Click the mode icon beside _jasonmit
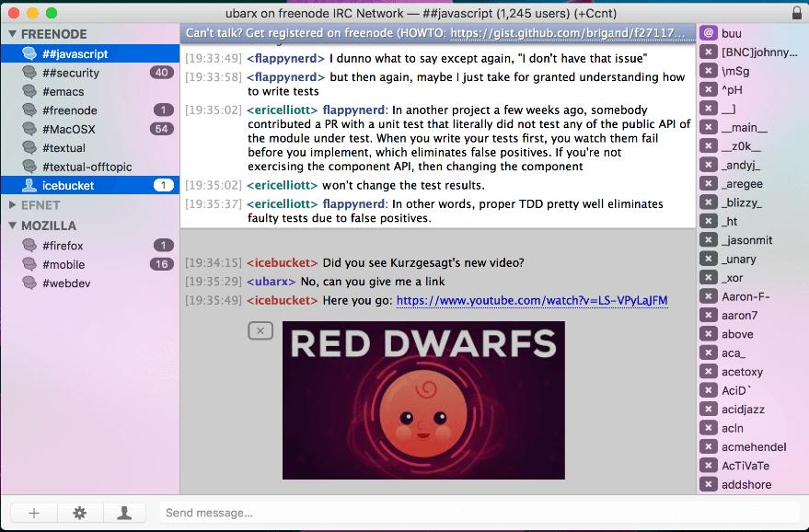809x532 pixels. click(709, 240)
